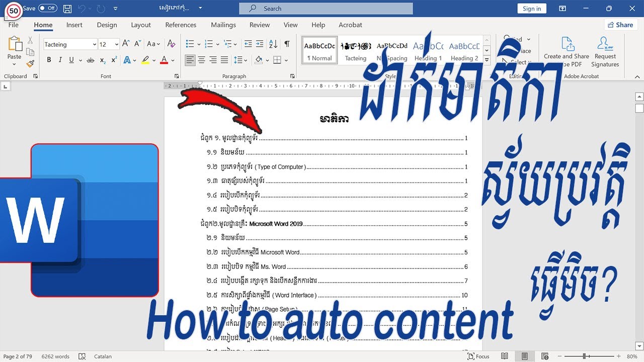Open Customize Quick Access Toolbar dropdown
Screen dimensions: 644x362
116,9
